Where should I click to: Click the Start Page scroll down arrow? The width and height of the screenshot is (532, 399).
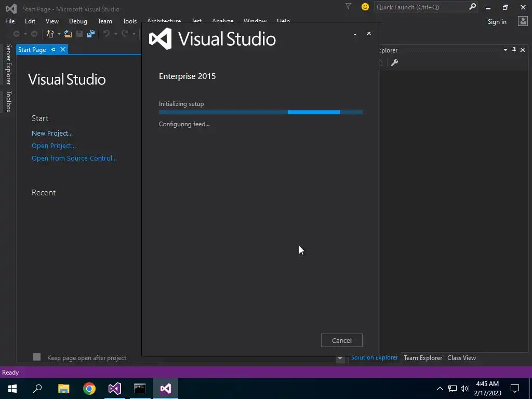[x=340, y=358]
